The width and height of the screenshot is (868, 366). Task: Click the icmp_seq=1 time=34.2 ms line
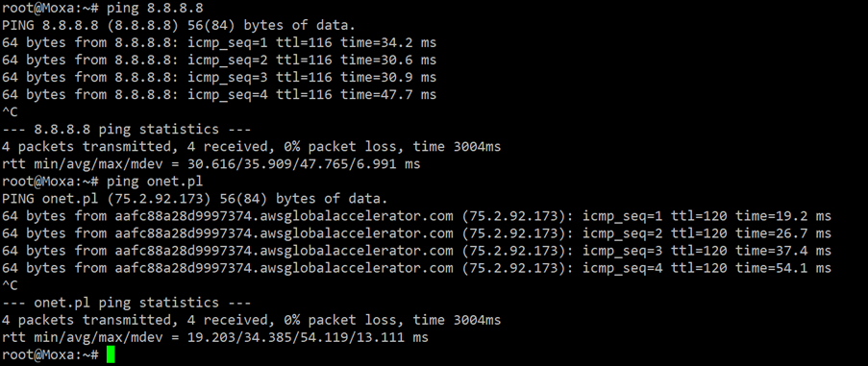point(219,42)
